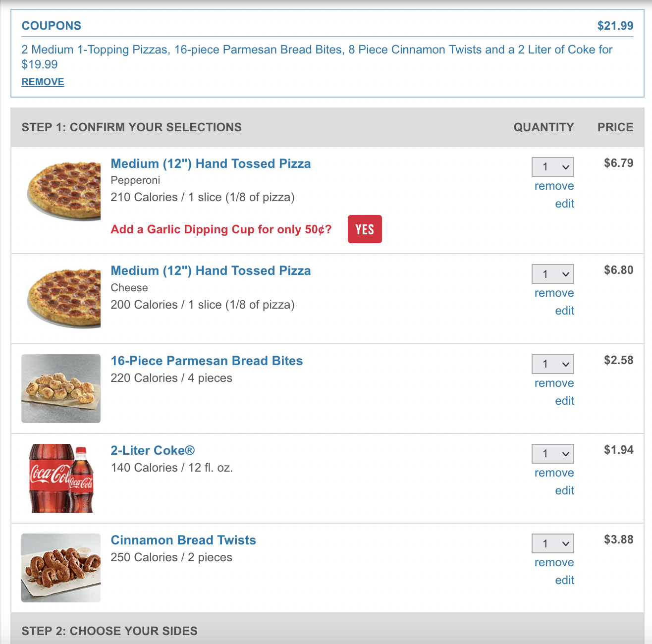
Task: Expand the 2-Liter Coke quantity selector
Action: click(x=552, y=454)
